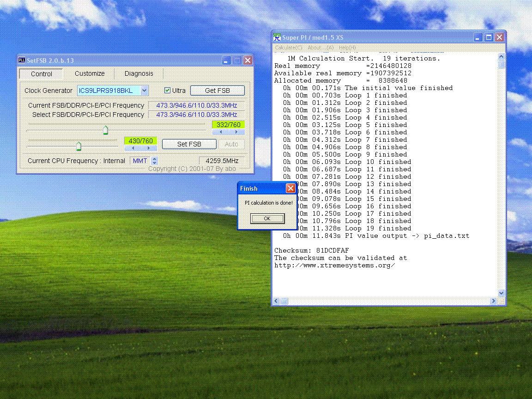Screen dimensions: 532x399
Task: Click the Get FSB button
Action: [218, 90]
